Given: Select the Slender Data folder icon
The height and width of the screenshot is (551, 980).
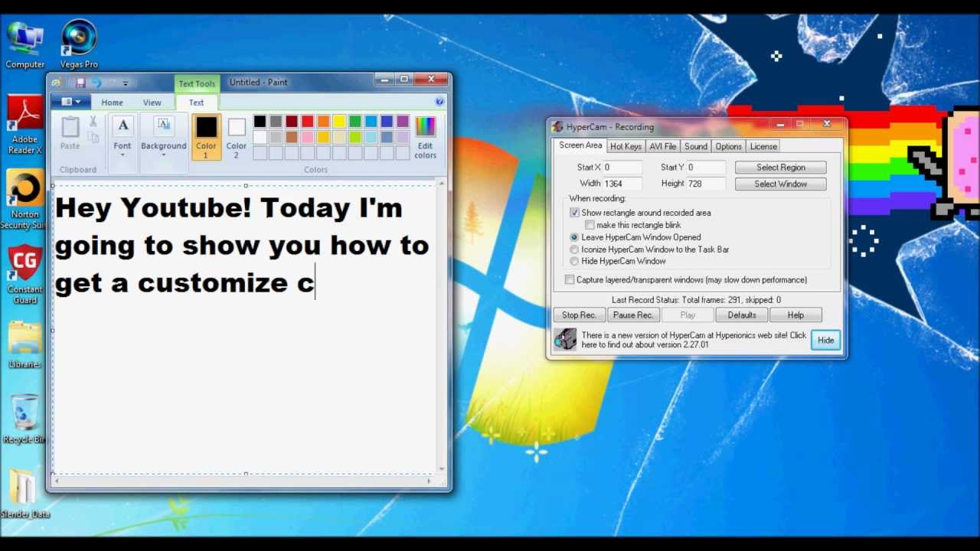Looking at the screenshot, I should 24,494.
